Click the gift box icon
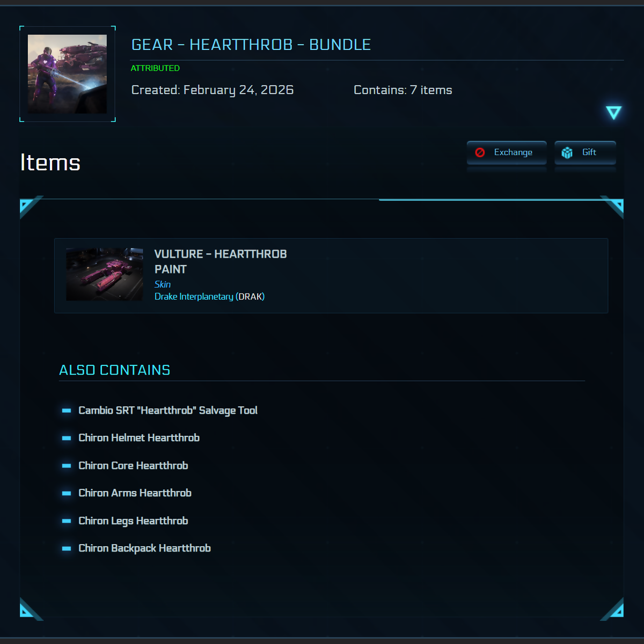The image size is (644, 644). point(567,153)
